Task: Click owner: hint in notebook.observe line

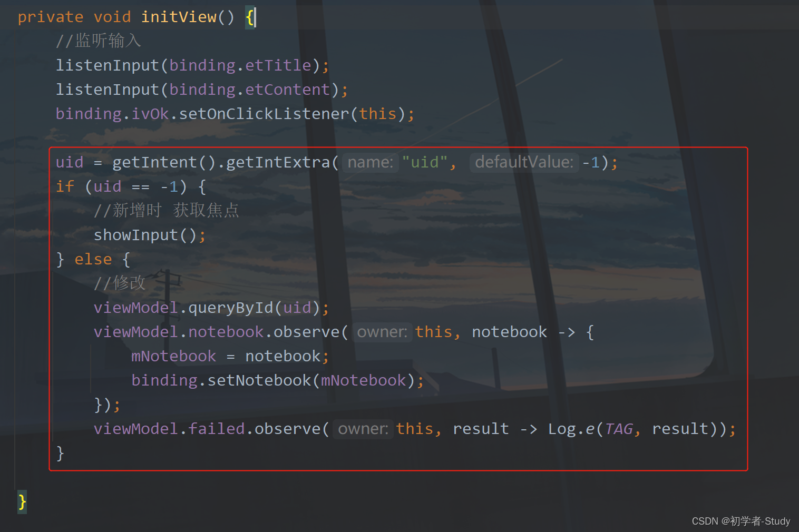Action: [x=383, y=332]
